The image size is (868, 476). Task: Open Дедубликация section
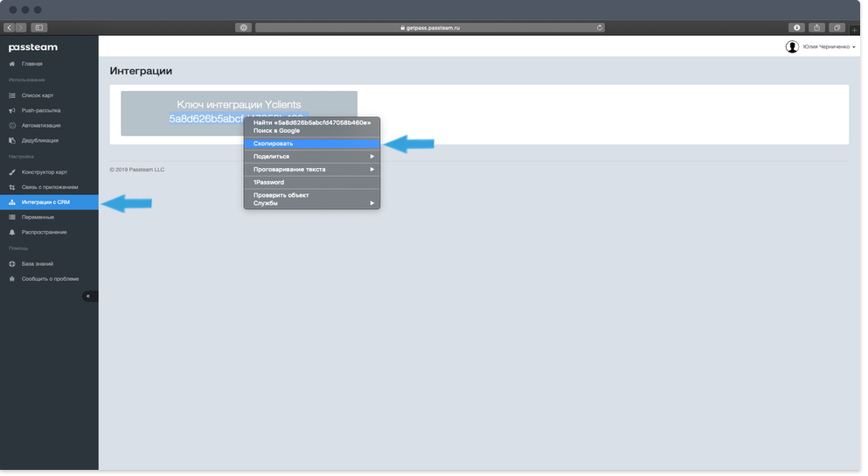[40, 141]
